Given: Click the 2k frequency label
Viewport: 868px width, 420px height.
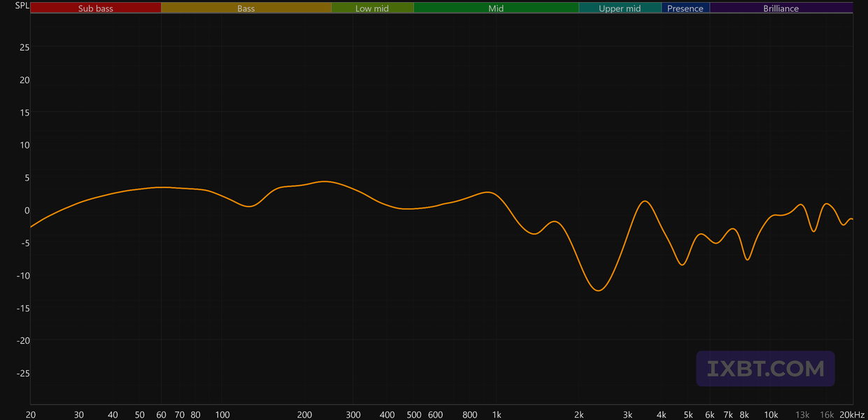Looking at the screenshot, I should tap(579, 414).
